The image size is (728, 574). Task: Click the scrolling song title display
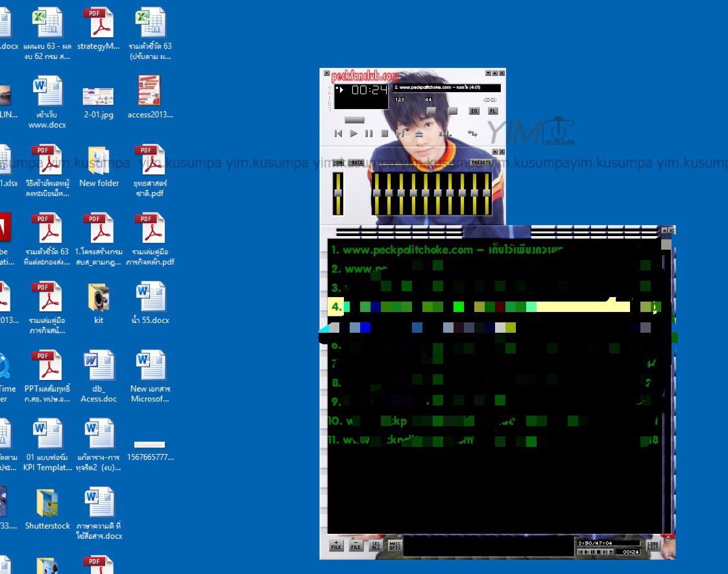point(446,88)
